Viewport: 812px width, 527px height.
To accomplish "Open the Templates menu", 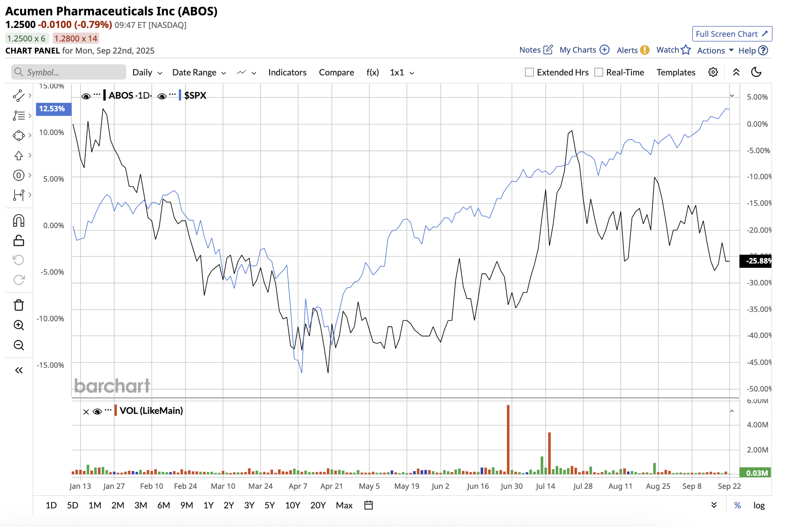I will tap(676, 72).
